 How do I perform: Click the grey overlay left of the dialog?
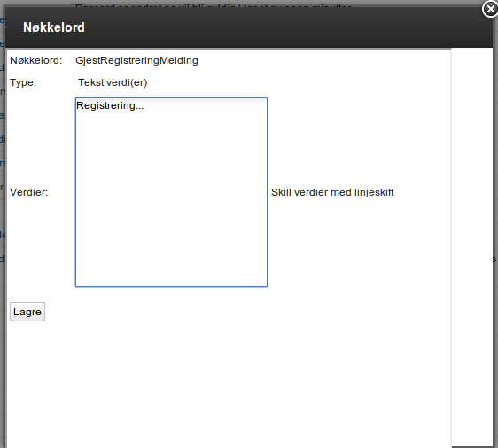pos(3,222)
